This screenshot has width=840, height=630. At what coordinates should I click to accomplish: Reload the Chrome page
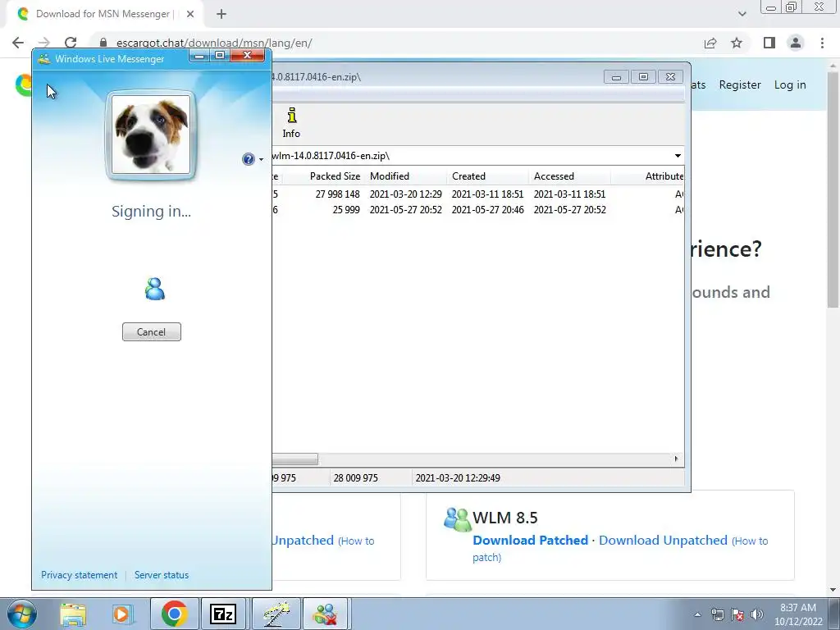tap(71, 43)
